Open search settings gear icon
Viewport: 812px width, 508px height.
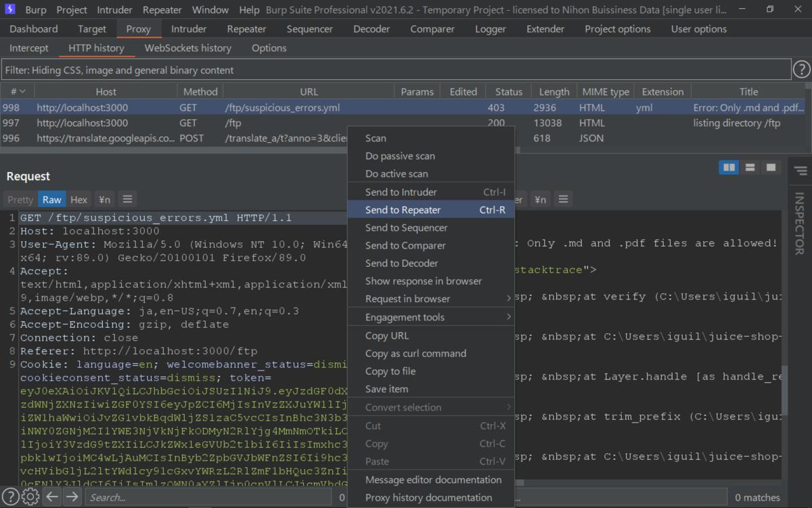30,497
